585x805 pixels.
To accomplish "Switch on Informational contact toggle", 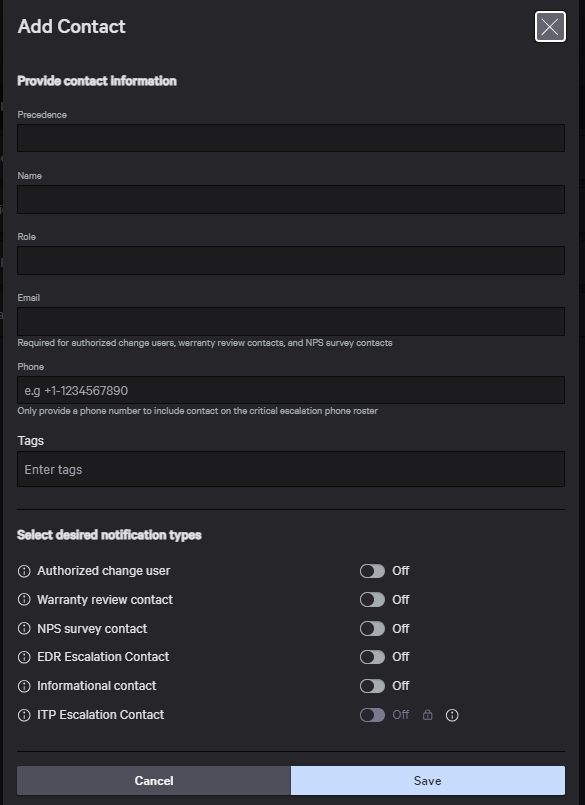I will tap(372, 686).
